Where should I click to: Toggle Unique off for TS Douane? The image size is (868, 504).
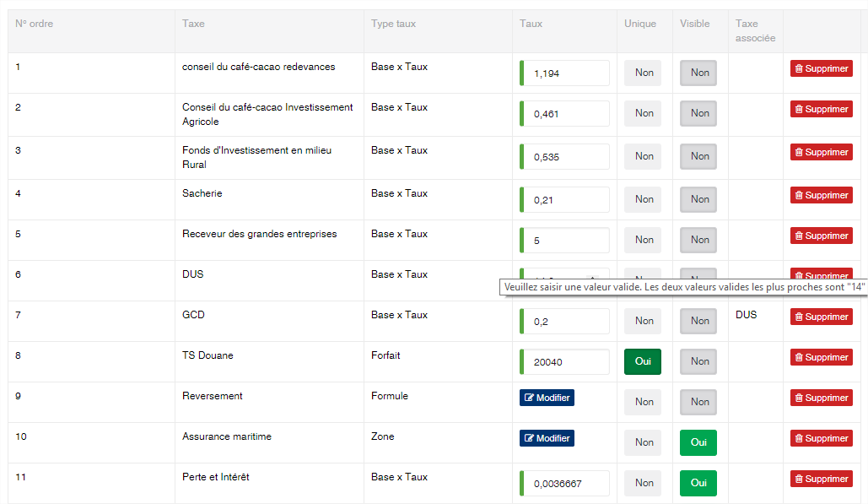(643, 361)
